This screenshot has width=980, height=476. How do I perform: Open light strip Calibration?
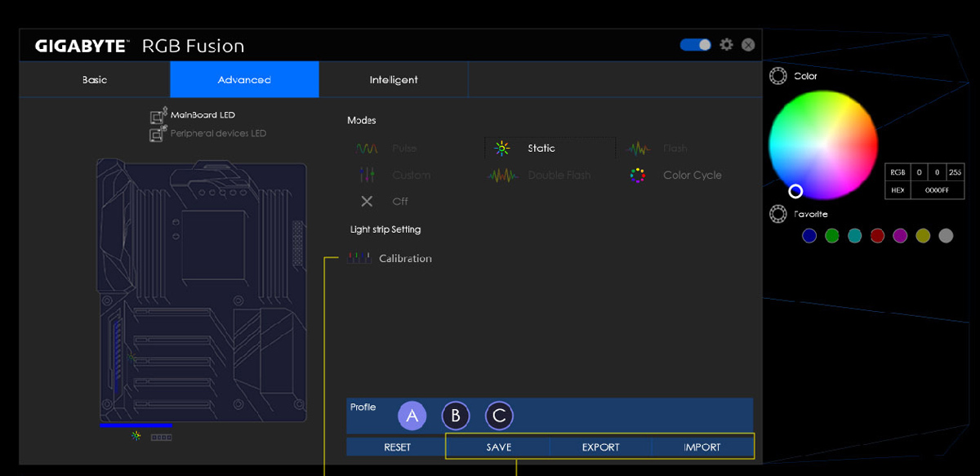(x=404, y=259)
